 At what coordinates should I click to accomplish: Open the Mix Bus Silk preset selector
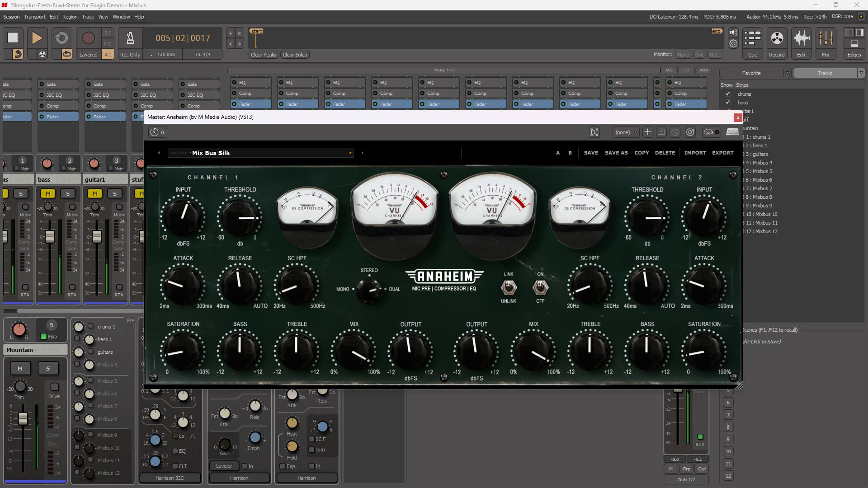pos(261,153)
